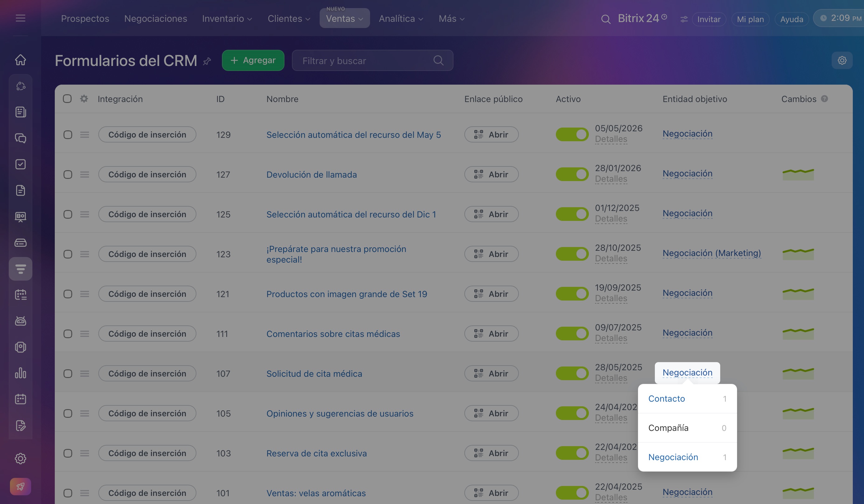Deactivate the form 125 active switch
Viewport: 864px width, 504px height.
pyautogui.click(x=572, y=214)
